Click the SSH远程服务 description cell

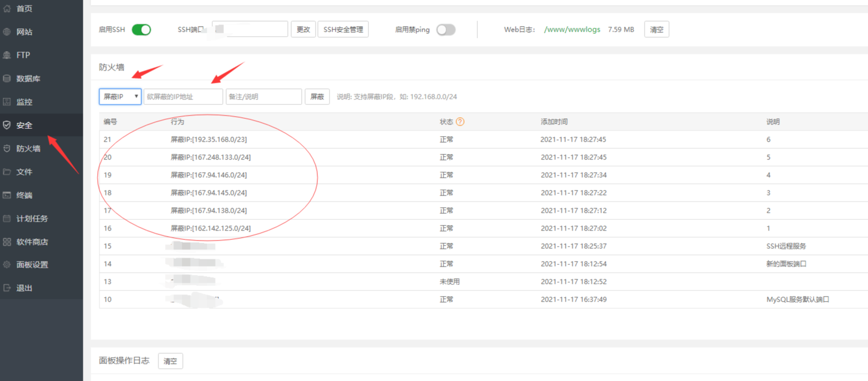pos(786,246)
